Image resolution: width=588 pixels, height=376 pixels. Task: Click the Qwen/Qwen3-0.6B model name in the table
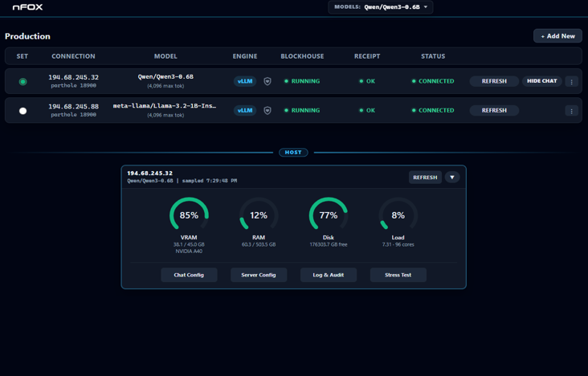165,76
